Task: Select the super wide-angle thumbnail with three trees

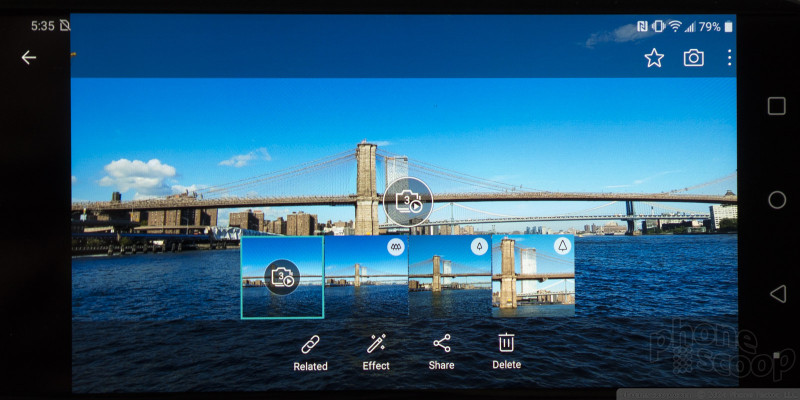Action: pos(366,276)
